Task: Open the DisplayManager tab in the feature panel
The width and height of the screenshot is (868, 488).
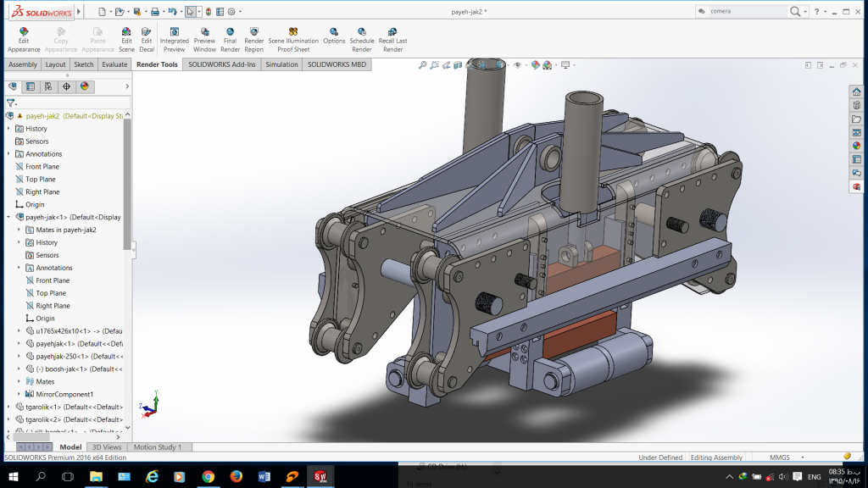Action: [x=85, y=86]
